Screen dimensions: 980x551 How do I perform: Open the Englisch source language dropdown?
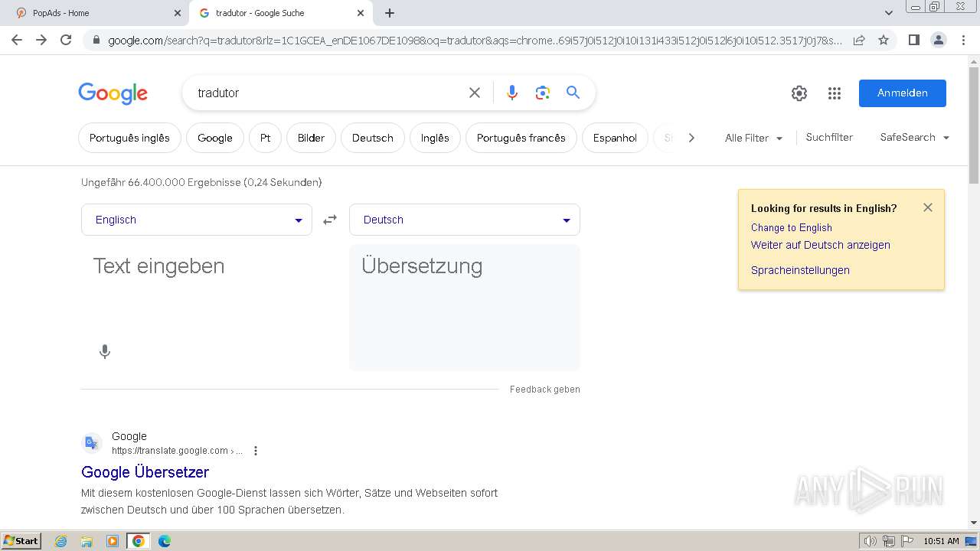pos(197,220)
